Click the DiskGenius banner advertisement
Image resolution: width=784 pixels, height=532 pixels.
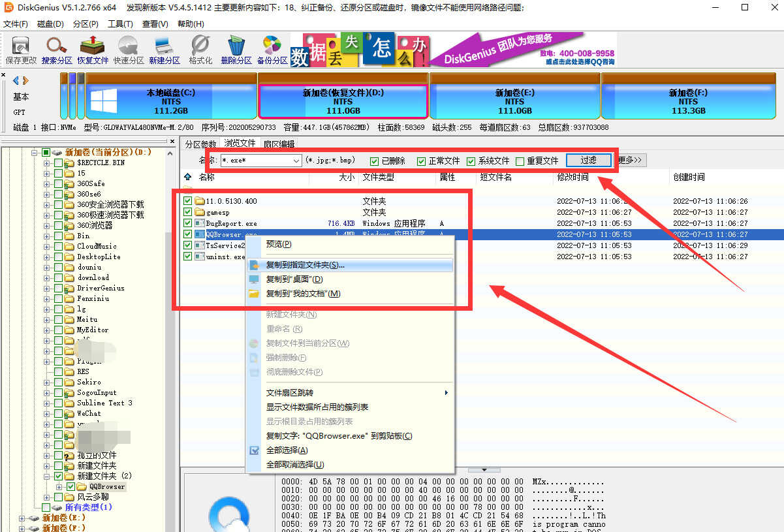(x=453, y=50)
